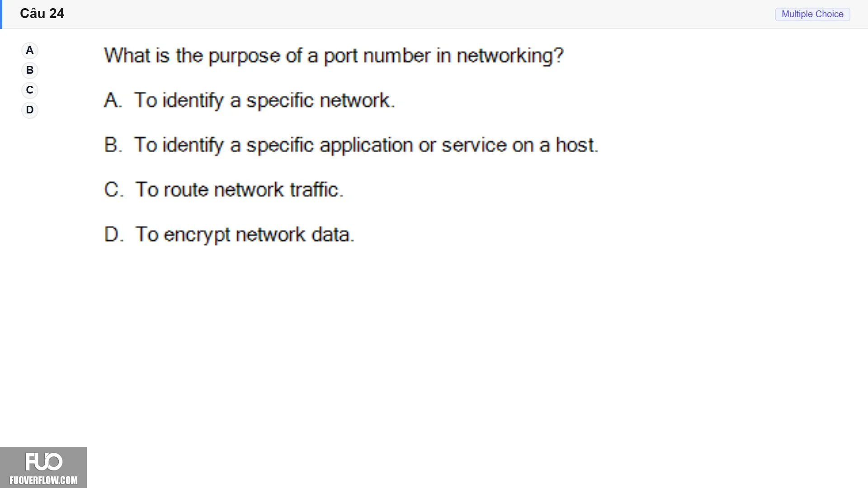The width and height of the screenshot is (868, 488).
Task: Click answer text 'To encrypt network data.'
Action: coord(245,235)
